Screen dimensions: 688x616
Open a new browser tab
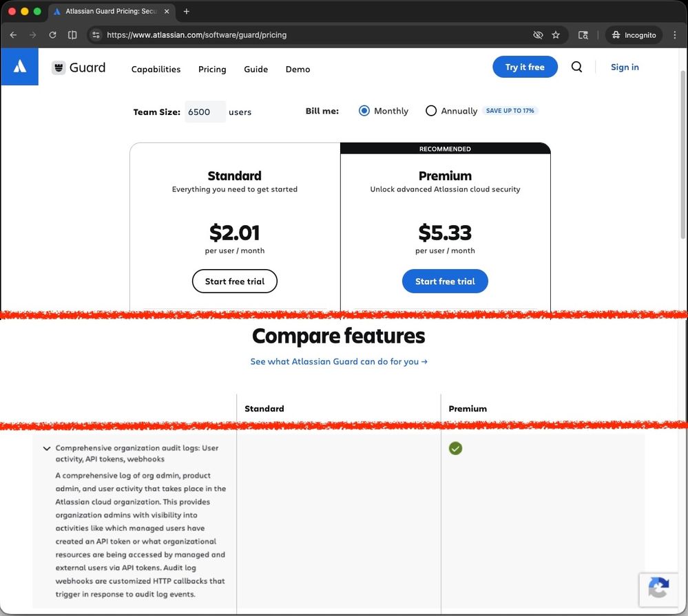(x=187, y=12)
